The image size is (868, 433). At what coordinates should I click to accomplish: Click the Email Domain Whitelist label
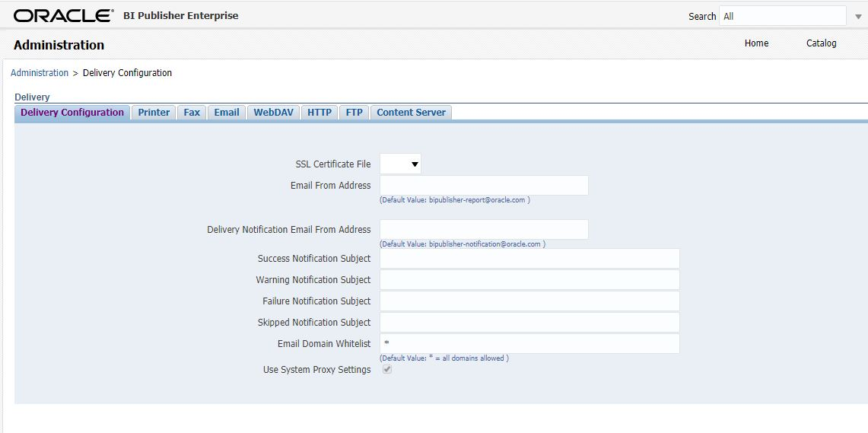[324, 343]
